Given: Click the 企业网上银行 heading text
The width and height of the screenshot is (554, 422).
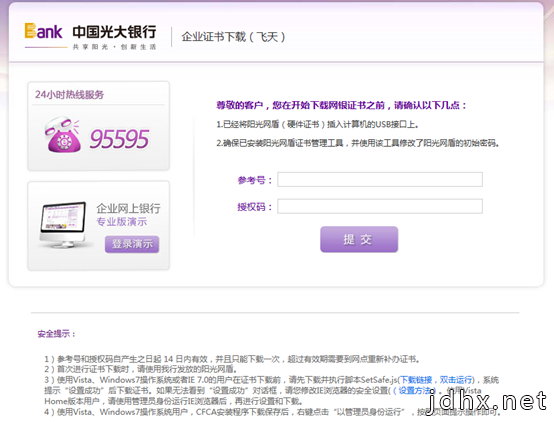Looking at the screenshot, I should point(128,208).
